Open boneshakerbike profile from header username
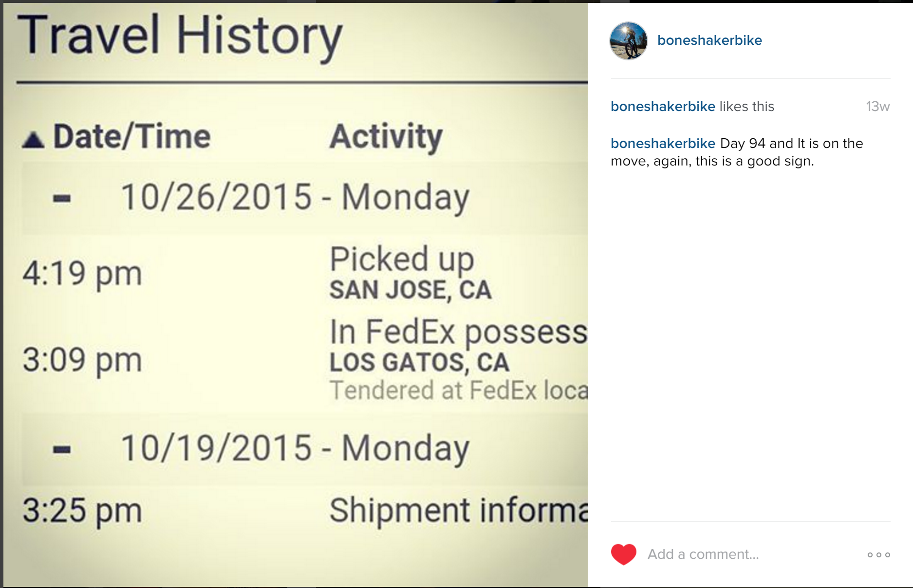The width and height of the screenshot is (913, 588). [x=709, y=40]
